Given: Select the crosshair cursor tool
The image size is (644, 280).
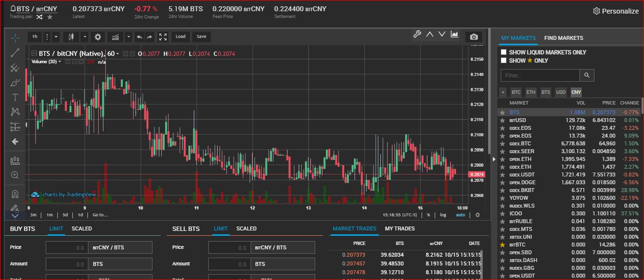Looking at the screenshot, I should coord(15,38).
